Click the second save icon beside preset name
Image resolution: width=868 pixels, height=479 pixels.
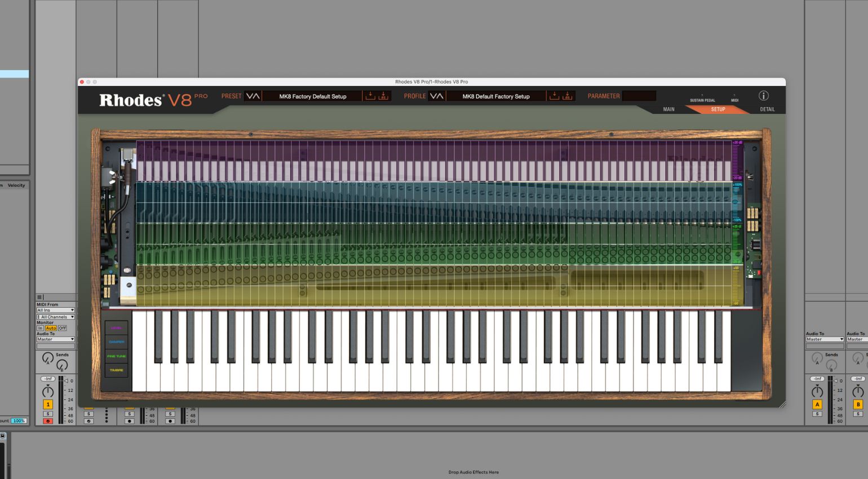(383, 96)
